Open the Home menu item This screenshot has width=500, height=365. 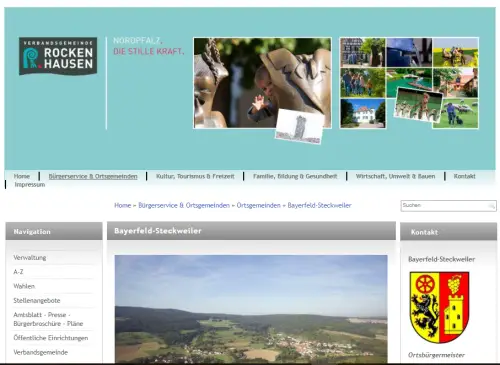pyautogui.click(x=22, y=176)
